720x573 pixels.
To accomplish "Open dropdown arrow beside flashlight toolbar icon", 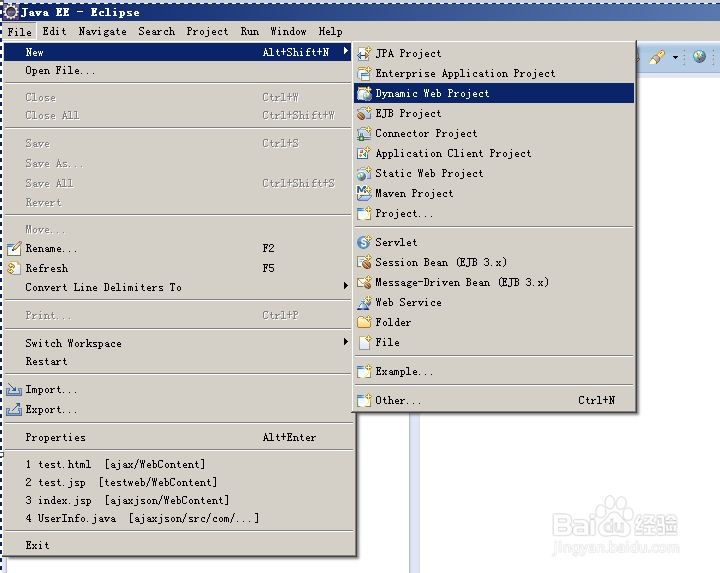I will (675, 58).
